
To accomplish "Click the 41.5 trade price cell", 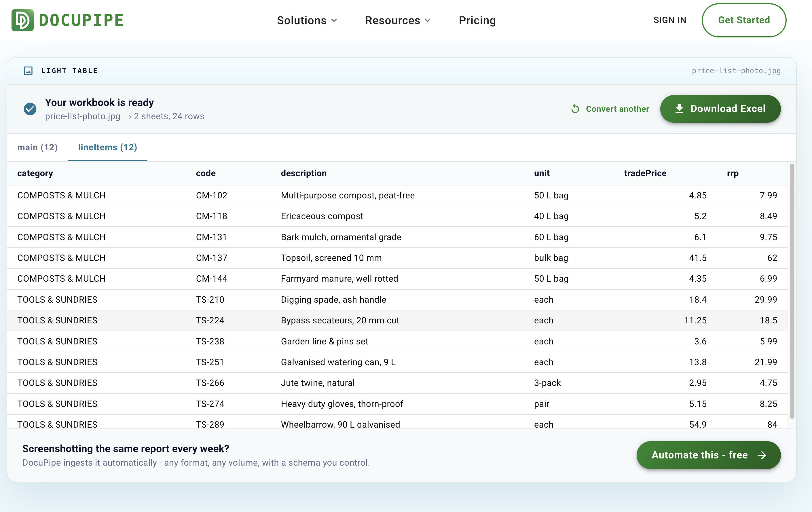I will (x=698, y=258).
